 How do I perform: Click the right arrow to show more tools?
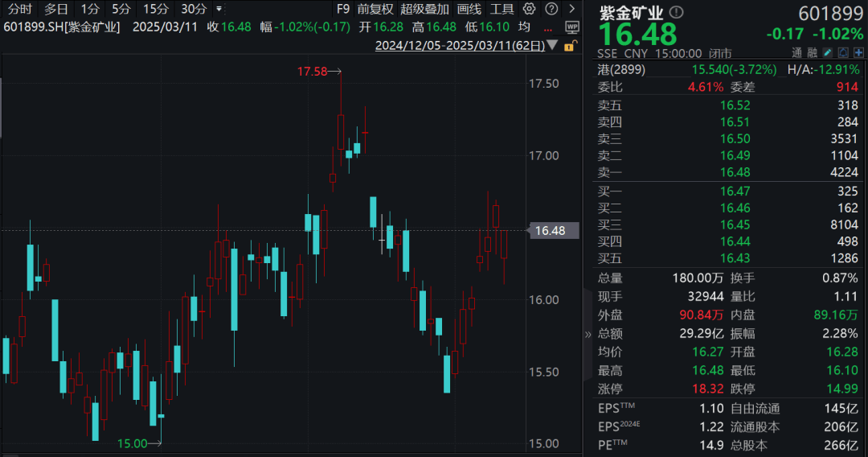click(x=572, y=9)
